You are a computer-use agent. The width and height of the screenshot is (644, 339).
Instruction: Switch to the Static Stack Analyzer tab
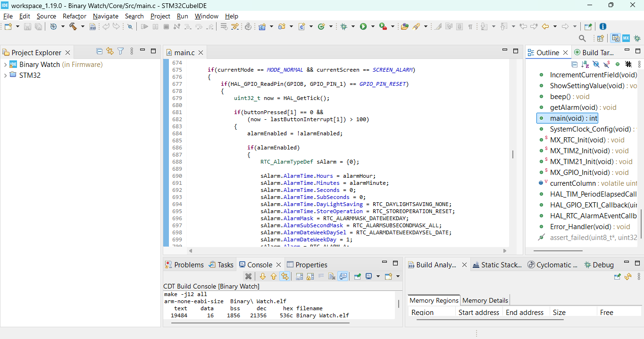497,265
